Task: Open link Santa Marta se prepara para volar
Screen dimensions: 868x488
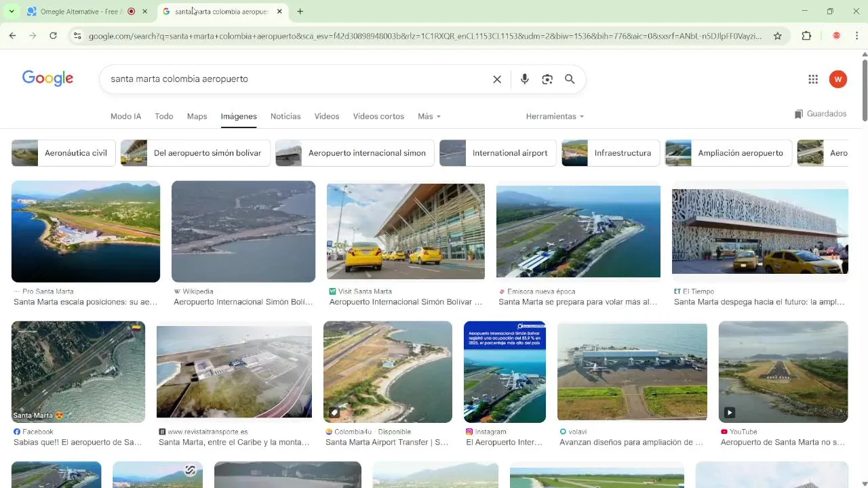Action: [x=578, y=302]
